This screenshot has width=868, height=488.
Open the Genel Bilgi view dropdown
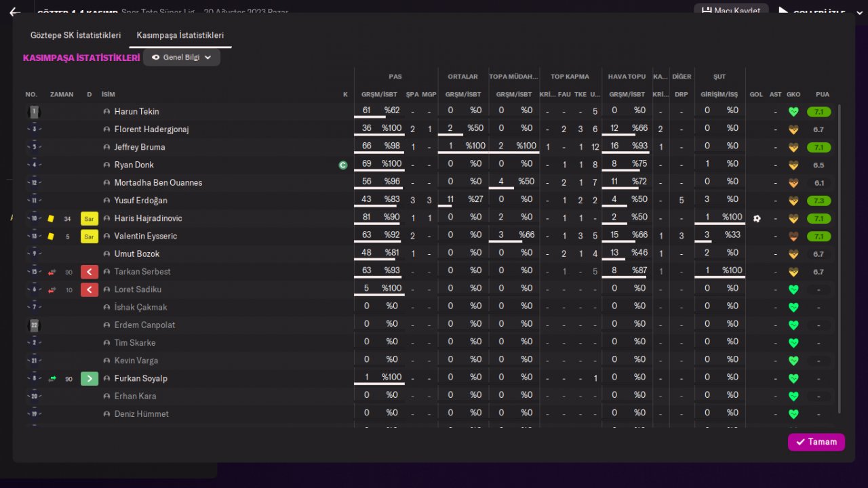pyautogui.click(x=182, y=58)
